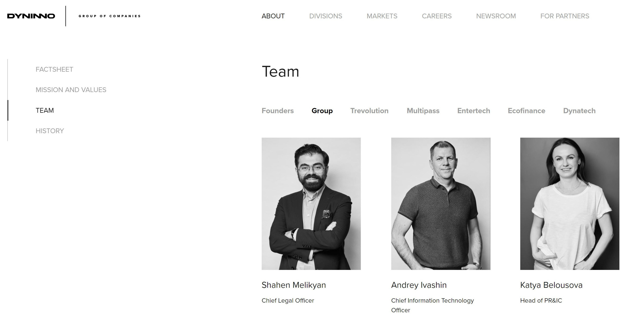The image size is (644, 322).
Task: Switch to the Entertech tab
Action: pos(474,111)
